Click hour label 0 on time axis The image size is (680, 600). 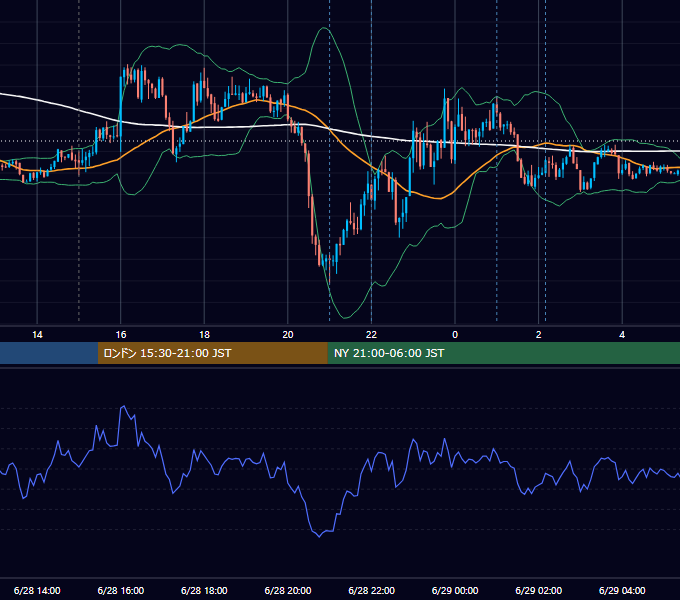point(455,335)
